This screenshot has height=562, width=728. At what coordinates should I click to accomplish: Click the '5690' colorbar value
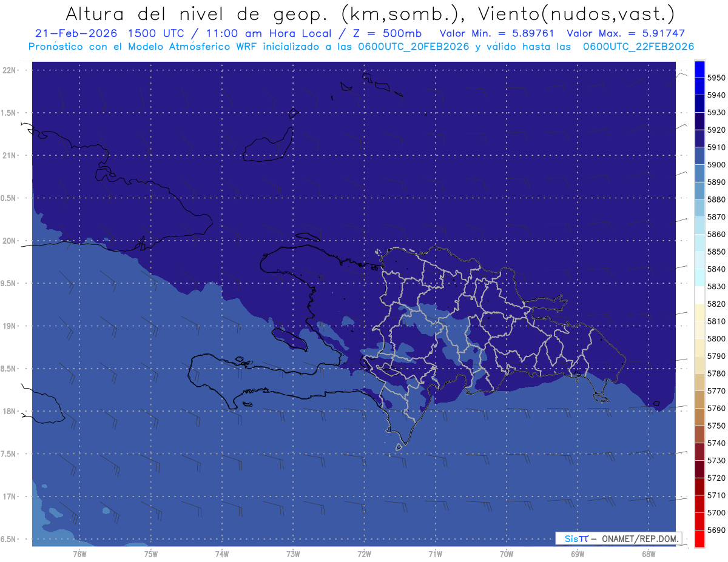point(716,530)
